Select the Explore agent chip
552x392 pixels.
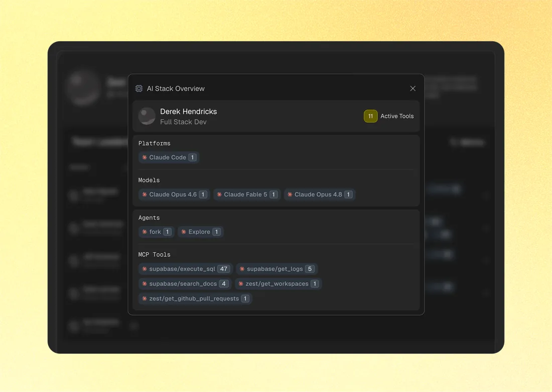tap(201, 232)
